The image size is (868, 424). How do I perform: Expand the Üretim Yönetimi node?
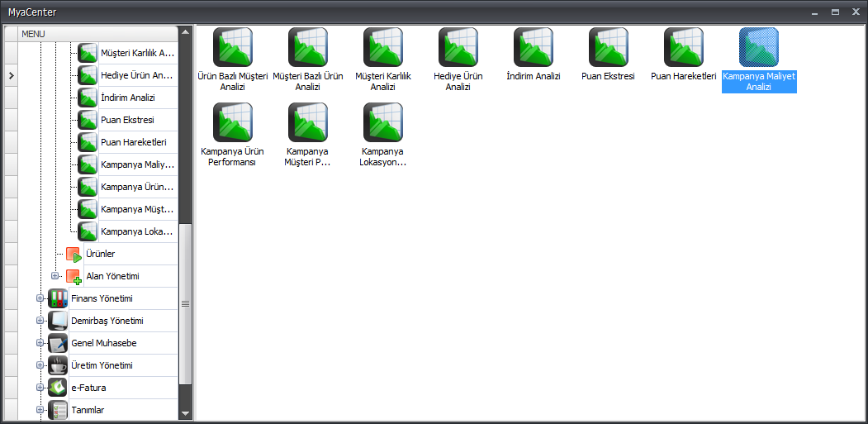coord(40,364)
